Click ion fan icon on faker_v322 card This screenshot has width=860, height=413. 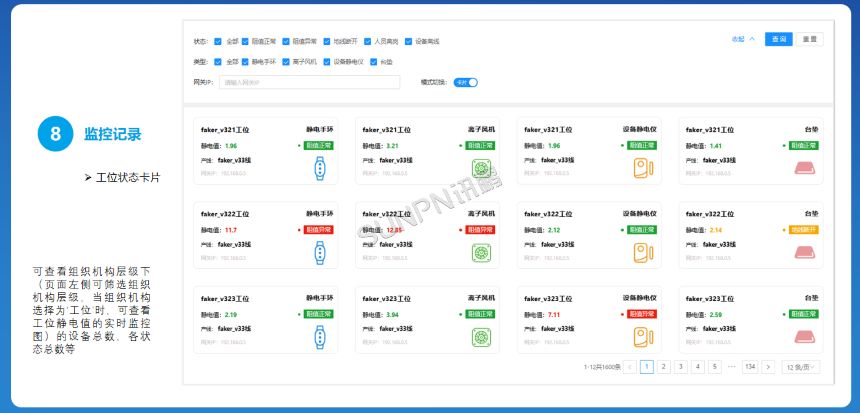(483, 253)
